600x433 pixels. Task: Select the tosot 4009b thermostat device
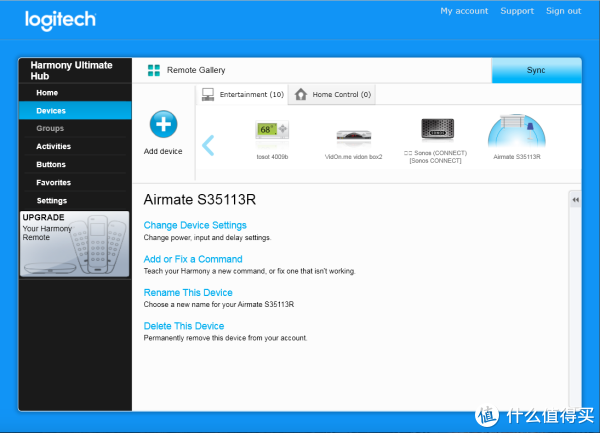[272, 132]
